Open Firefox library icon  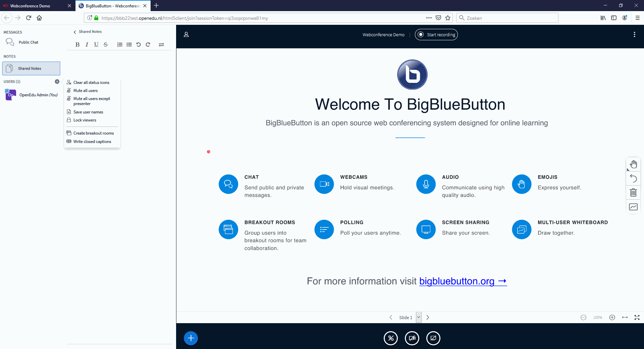pos(603,18)
